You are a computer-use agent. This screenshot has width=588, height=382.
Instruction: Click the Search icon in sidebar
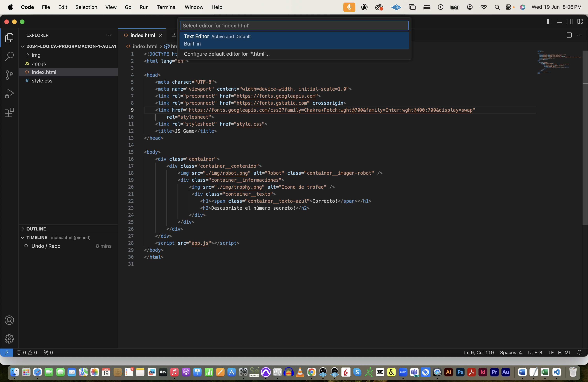click(9, 56)
